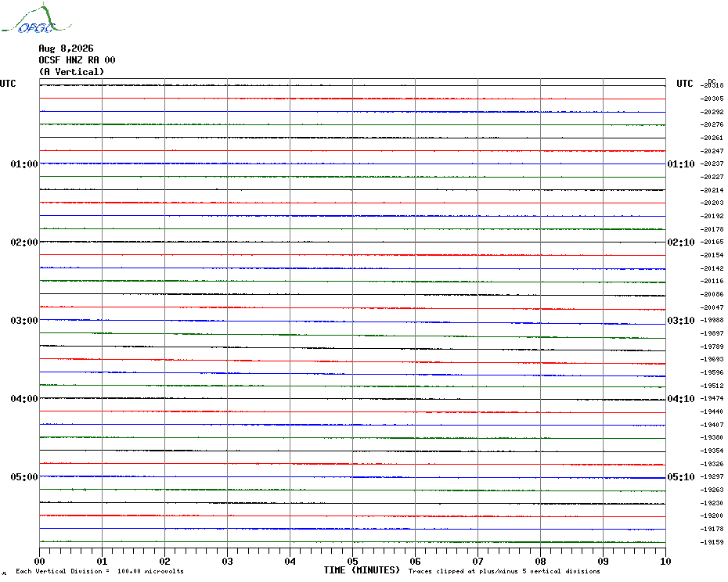Click the left 'UTC' axis label

[x=8, y=84]
